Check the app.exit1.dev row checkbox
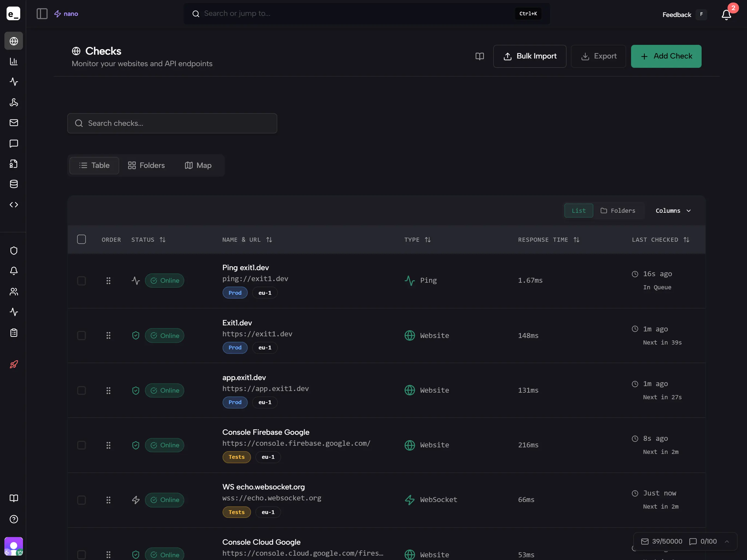747x560 pixels. click(x=81, y=390)
